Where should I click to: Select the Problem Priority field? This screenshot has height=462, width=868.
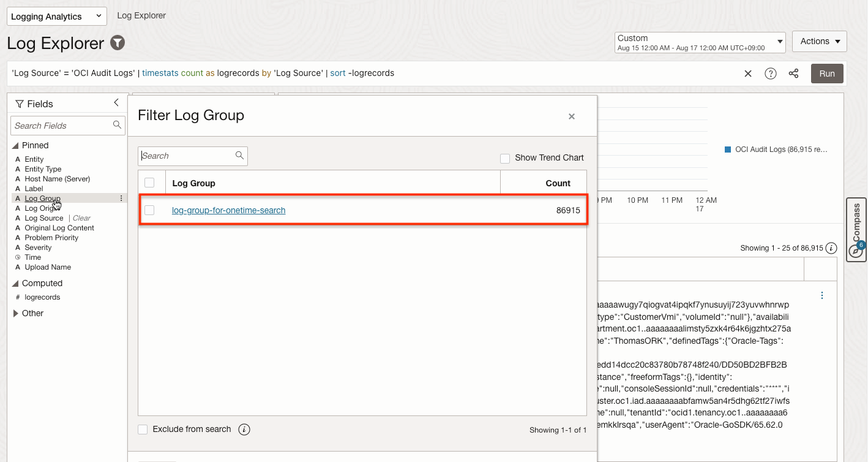pos(51,238)
